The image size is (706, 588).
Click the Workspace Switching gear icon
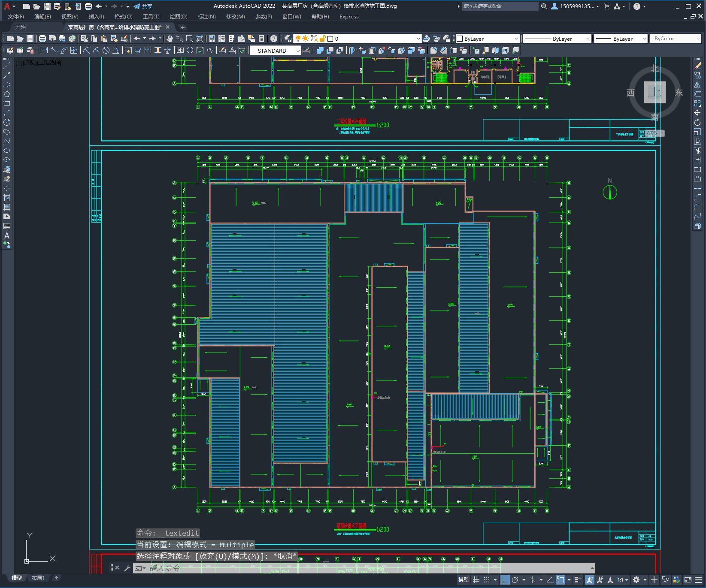pos(636,580)
